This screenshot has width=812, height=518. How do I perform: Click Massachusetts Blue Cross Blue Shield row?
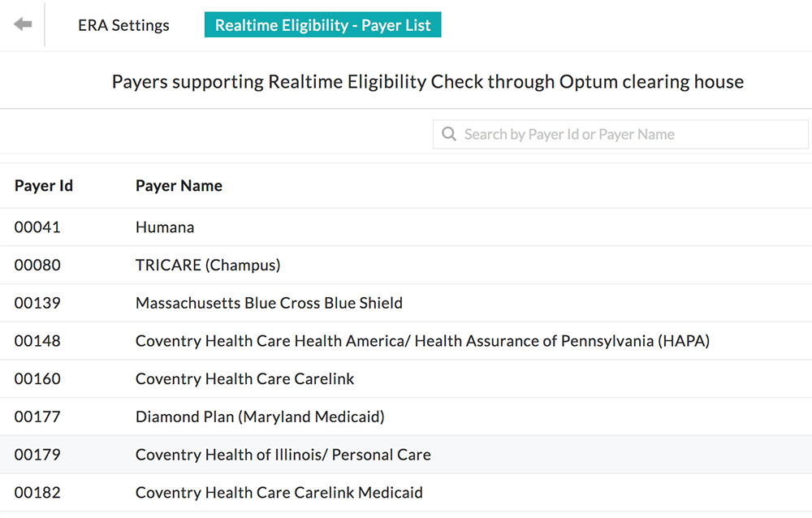point(269,303)
